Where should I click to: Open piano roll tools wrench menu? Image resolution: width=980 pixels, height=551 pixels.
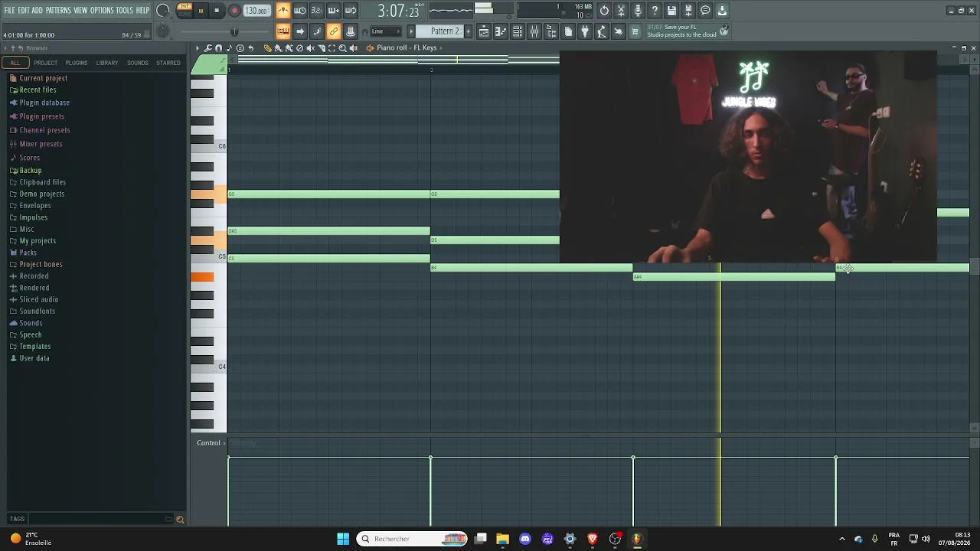pos(208,48)
